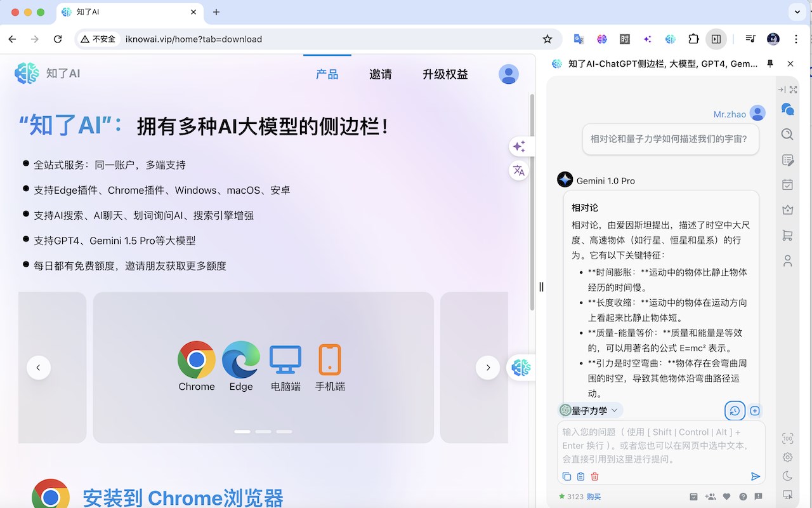Click the heart favorite icon in footer
The width and height of the screenshot is (812, 508).
pos(727,497)
